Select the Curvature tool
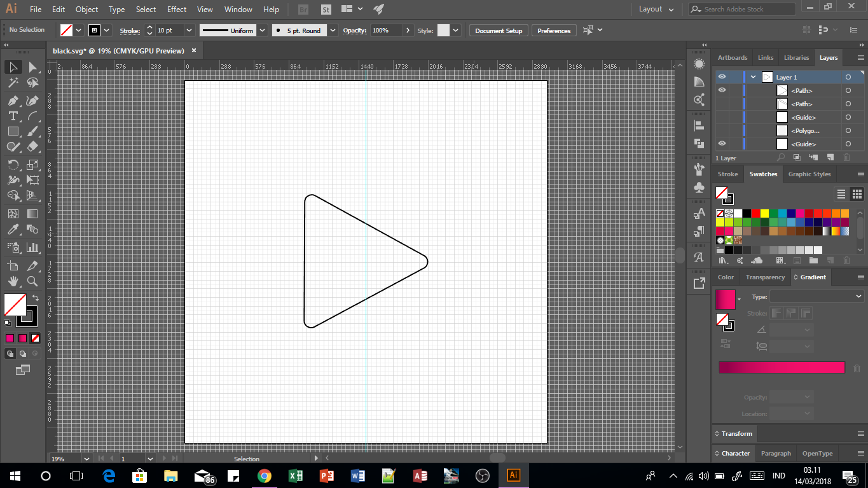Screen dimensions: 868x488 click(x=32, y=101)
